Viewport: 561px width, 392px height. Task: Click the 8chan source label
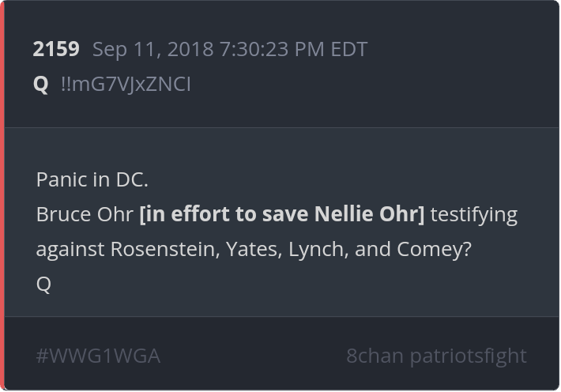point(375,356)
